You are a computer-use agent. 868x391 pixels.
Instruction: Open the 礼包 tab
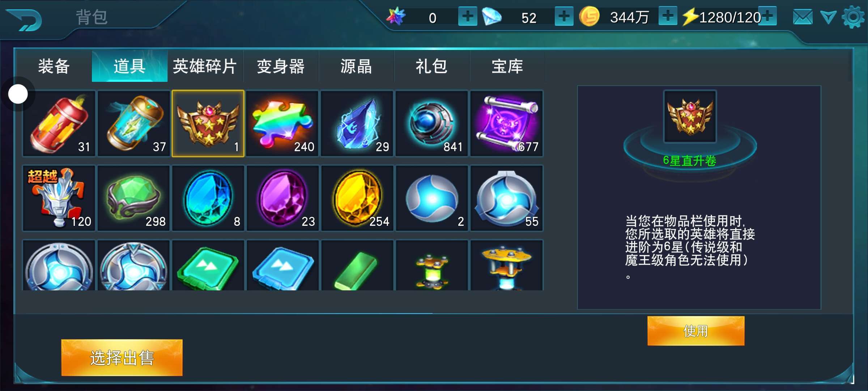431,66
